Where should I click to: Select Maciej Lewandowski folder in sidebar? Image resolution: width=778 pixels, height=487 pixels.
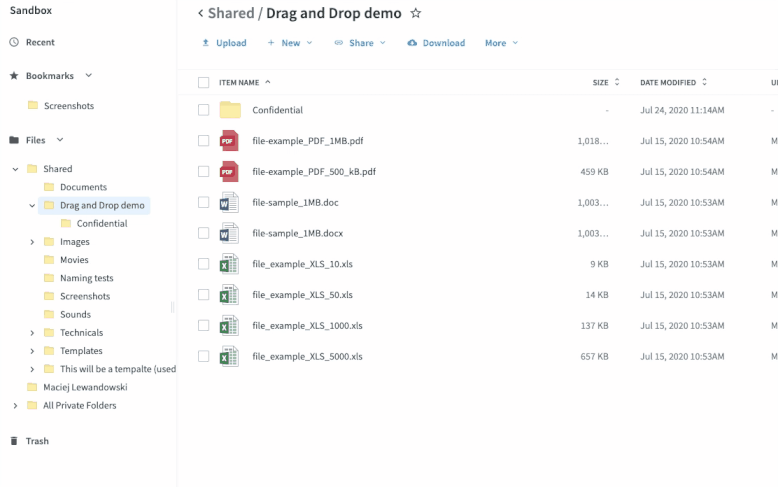click(x=85, y=387)
